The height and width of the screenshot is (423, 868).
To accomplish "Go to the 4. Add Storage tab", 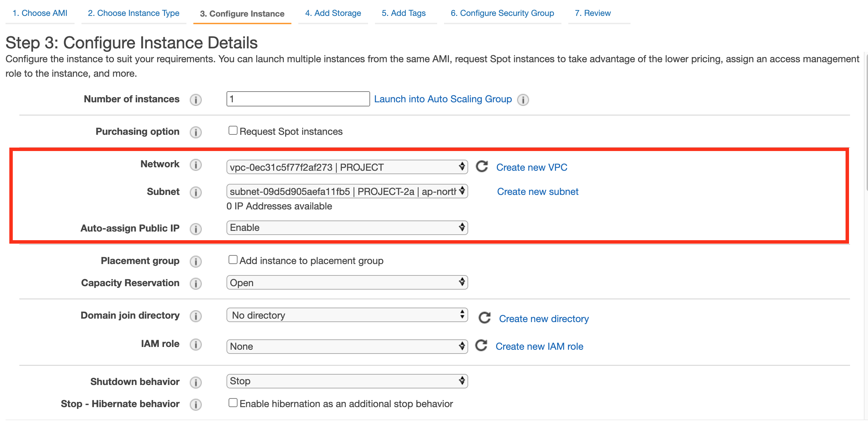I will (x=333, y=13).
